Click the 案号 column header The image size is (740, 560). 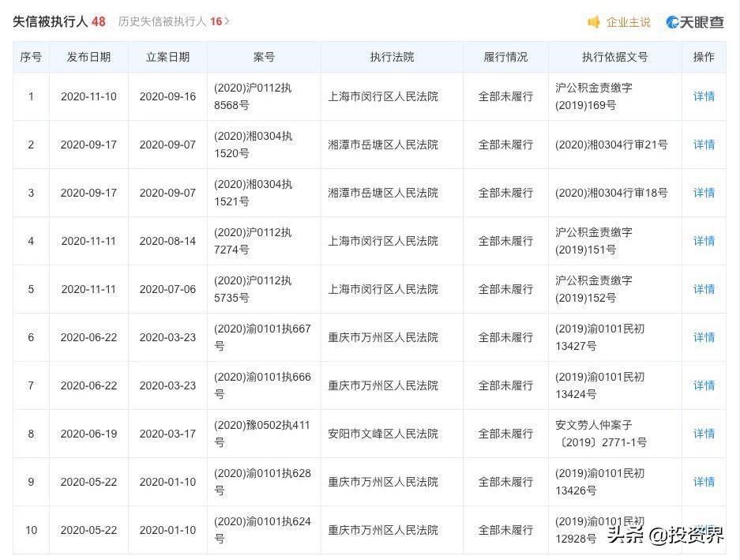[x=264, y=57]
